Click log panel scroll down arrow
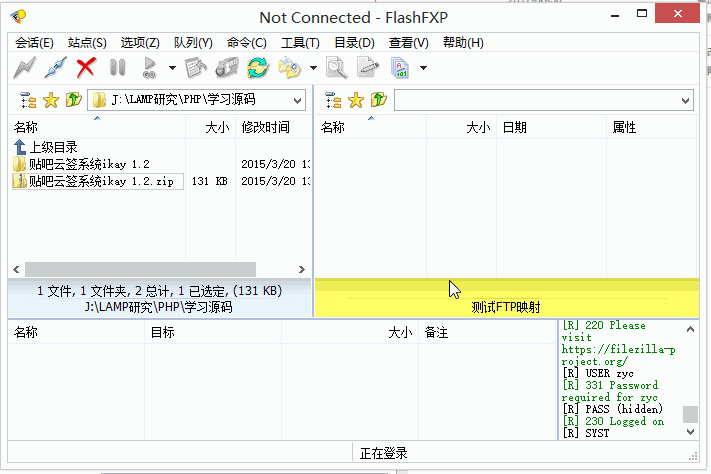Image resolution: width=711 pixels, height=474 pixels. pyautogui.click(x=690, y=432)
